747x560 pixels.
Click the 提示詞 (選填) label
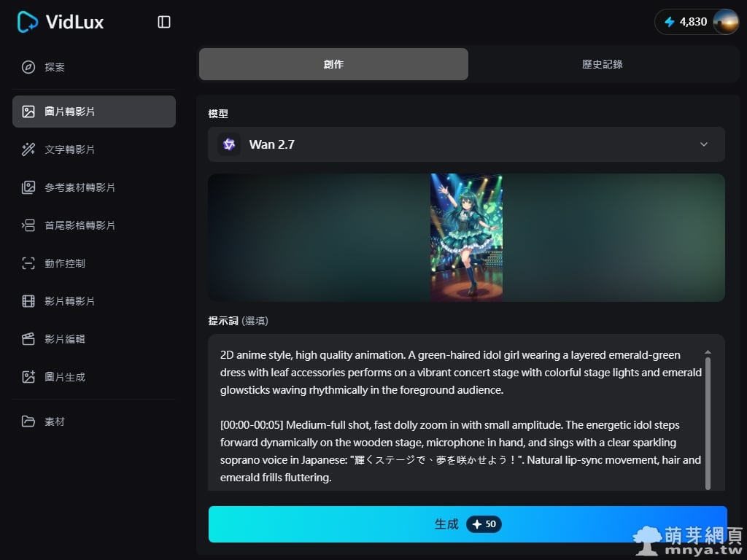[239, 321]
